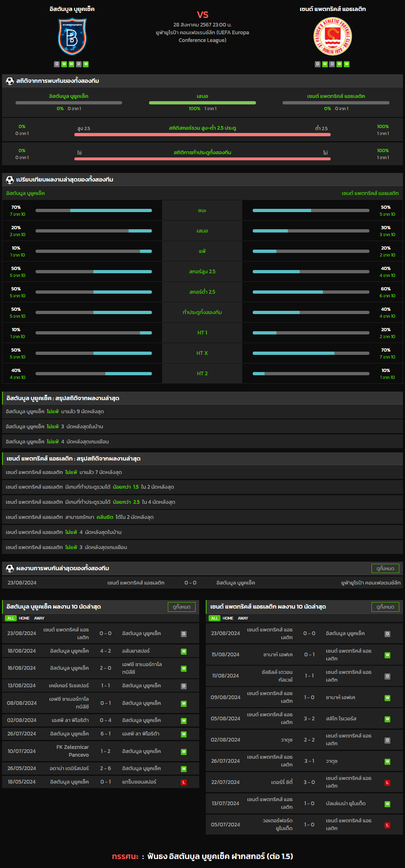Open ดูทั้งหมด for St Patrick's last 10 matches
This screenshot has height=868, width=405.
pyautogui.click(x=385, y=607)
